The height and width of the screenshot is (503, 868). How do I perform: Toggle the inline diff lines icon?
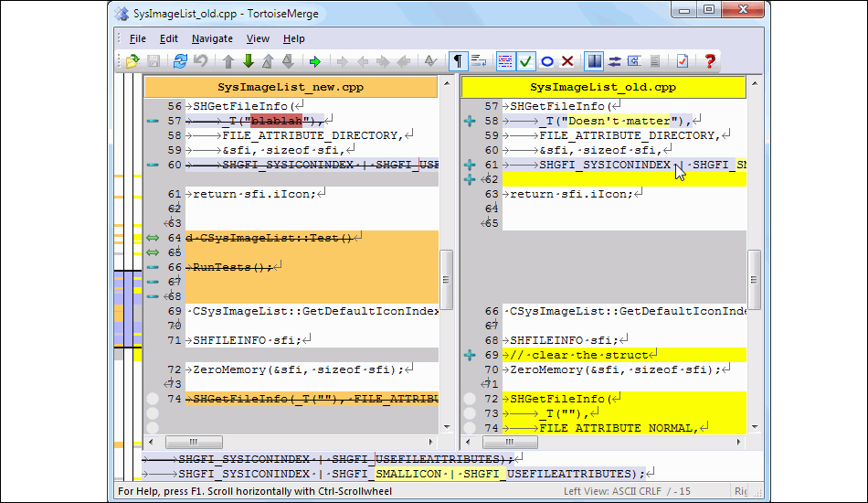coord(505,61)
